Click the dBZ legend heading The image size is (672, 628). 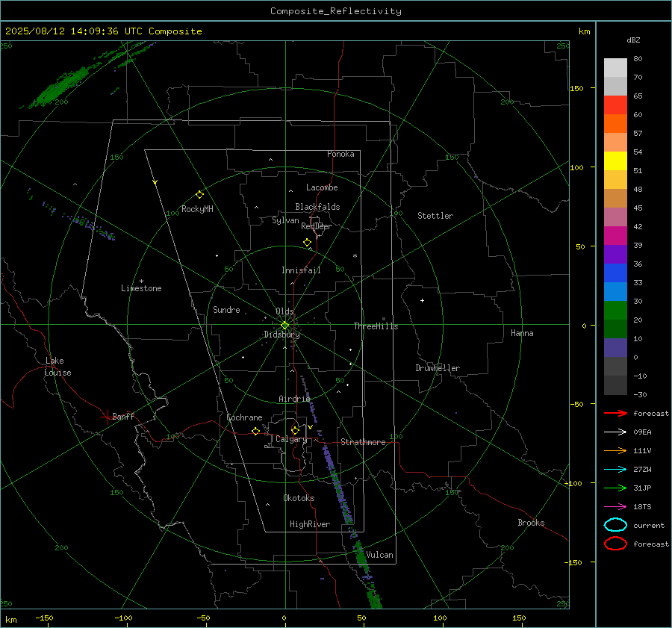point(633,40)
